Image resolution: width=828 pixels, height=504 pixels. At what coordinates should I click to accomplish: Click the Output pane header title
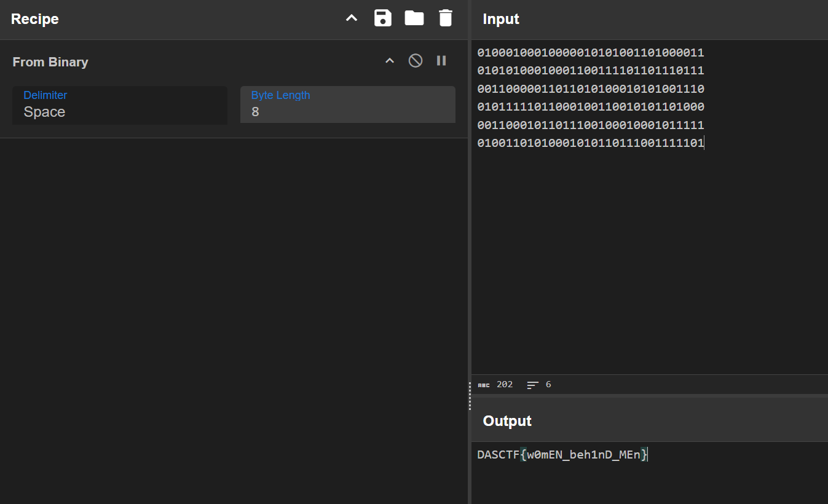[x=507, y=421]
